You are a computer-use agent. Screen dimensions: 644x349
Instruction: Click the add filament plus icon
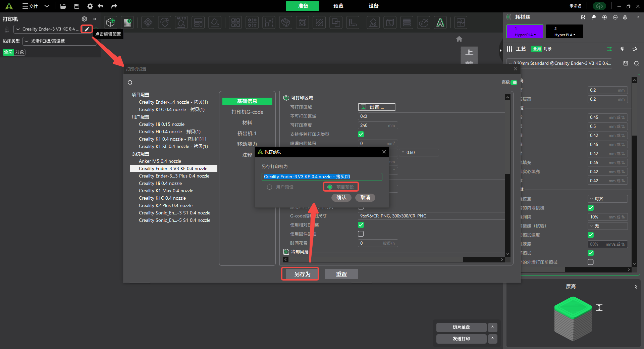[604, 17]
